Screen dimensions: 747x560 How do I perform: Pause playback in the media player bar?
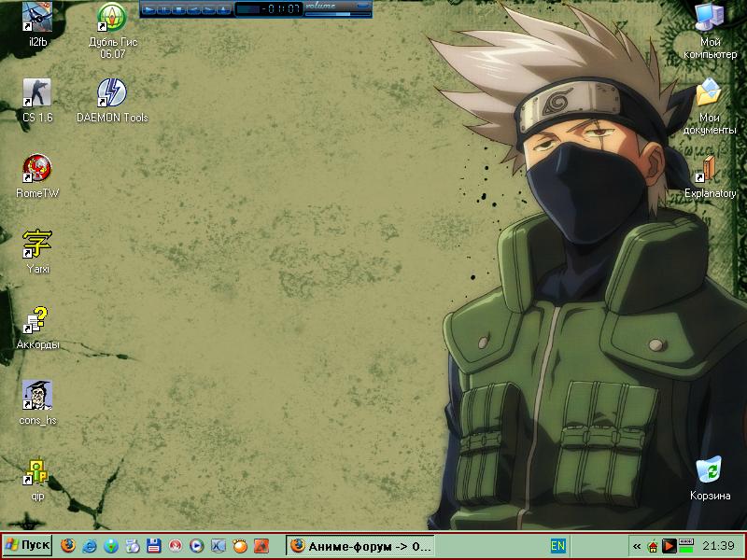(x=164, y=9)
